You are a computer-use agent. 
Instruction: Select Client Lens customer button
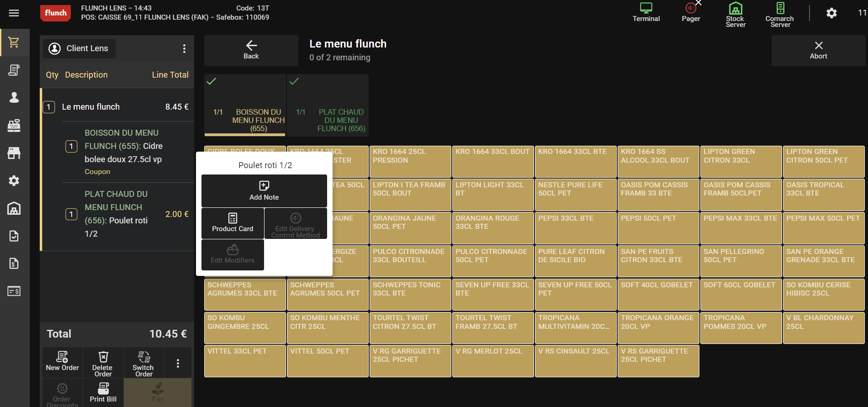(79, 48)
